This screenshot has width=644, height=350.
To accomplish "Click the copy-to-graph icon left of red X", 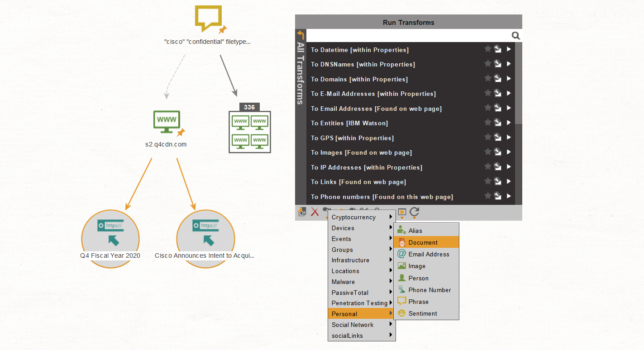I will (x=302, y=212).
